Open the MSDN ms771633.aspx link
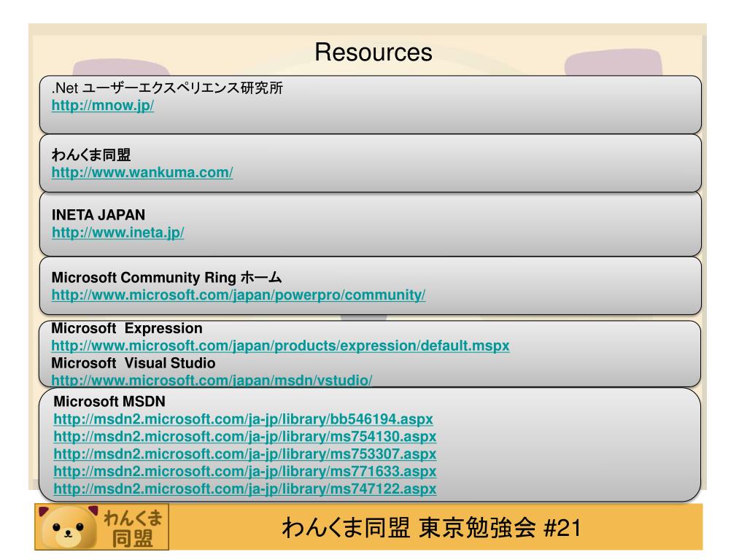The width and height of the screenshot is (747, 560). (245, 471)
